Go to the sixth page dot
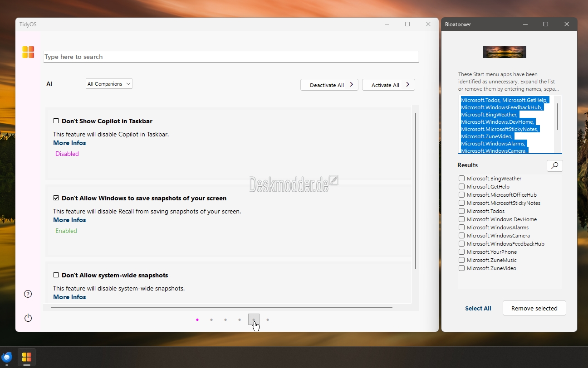The width and height of the screenshot is (588, 368). coord(268,320)
